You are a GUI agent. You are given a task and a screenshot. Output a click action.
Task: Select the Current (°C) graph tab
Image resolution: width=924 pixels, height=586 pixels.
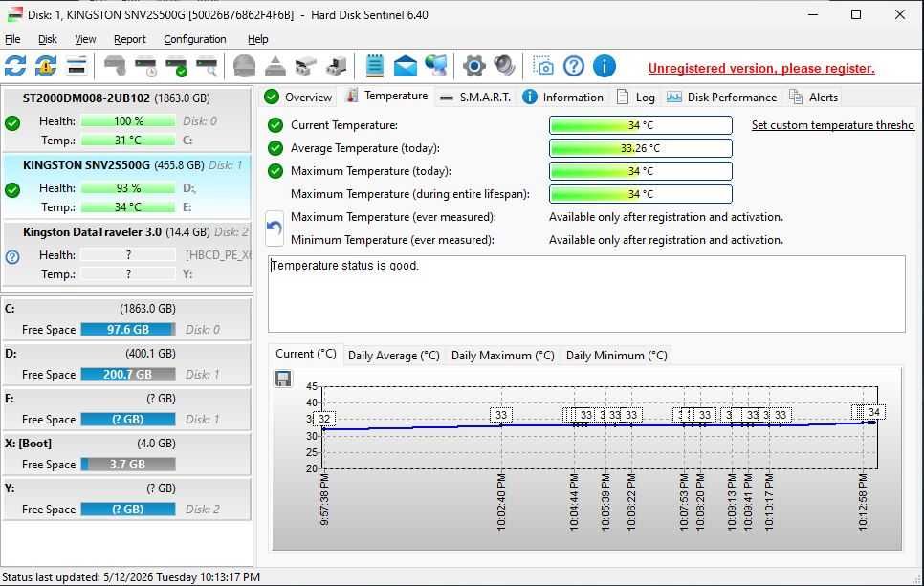(306, 354)
